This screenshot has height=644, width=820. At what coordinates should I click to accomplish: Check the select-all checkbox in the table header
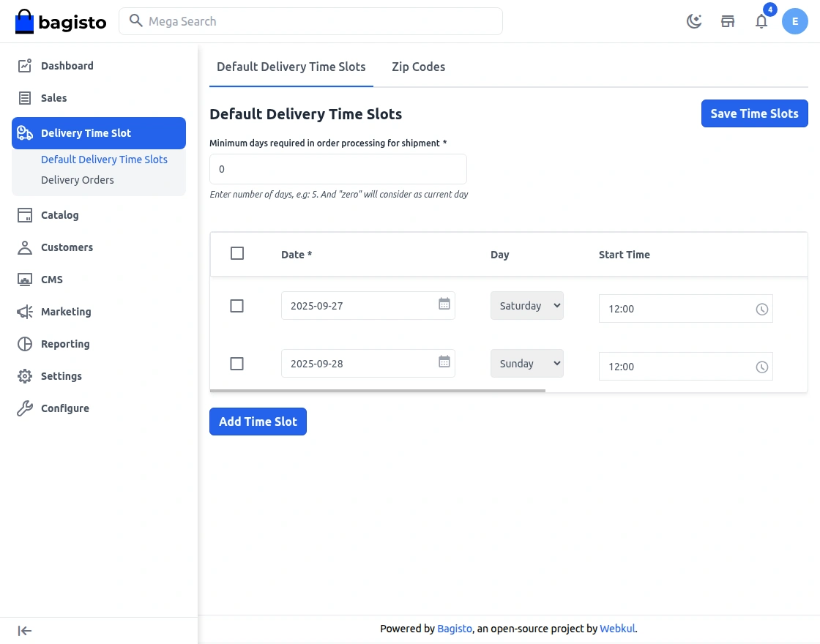237,252
